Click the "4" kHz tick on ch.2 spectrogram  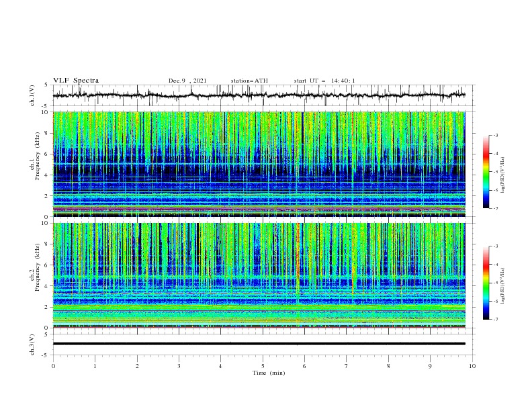point(46,286)
